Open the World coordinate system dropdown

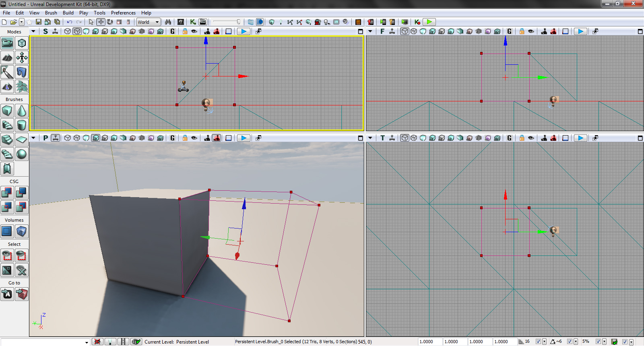(149, 22)
